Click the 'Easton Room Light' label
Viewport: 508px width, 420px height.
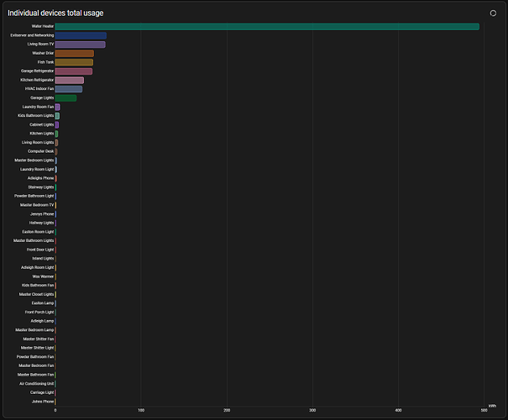[x=38, y=232]
